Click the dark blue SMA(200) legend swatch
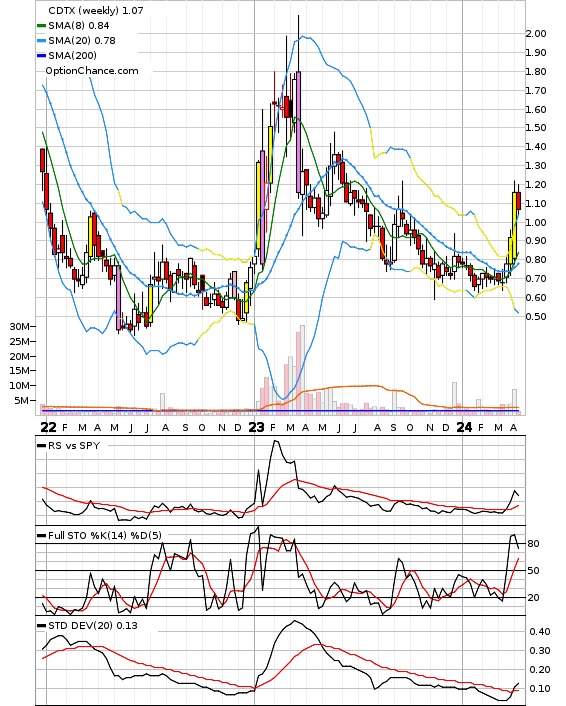 pyautogui.click(x=41, y=55)
